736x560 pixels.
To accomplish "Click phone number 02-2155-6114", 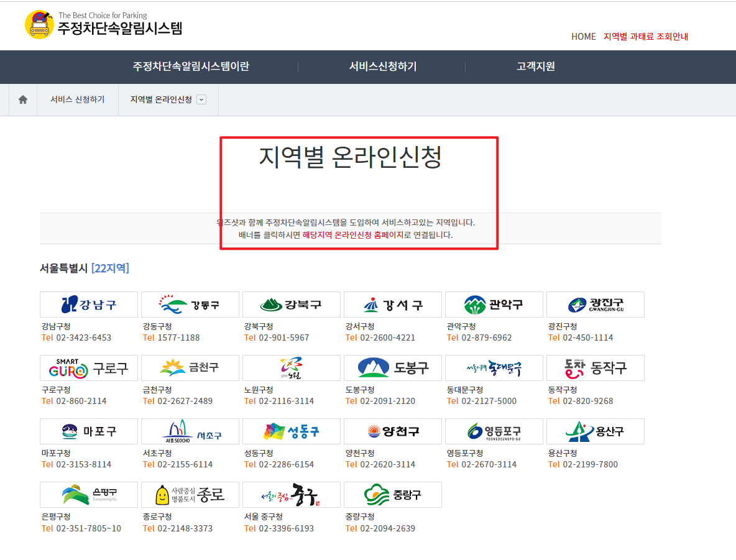I will [x=185, y=464].
